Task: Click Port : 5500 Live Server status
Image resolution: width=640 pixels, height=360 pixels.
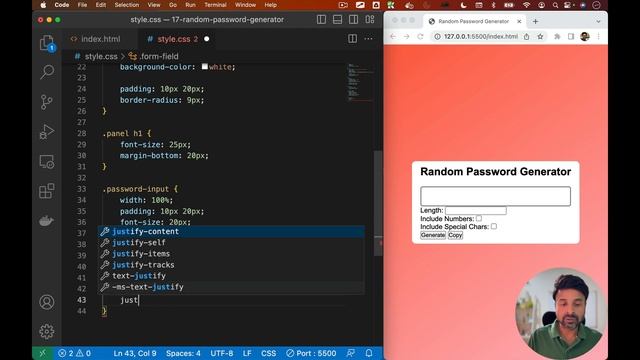Action: tap(311, 353)
